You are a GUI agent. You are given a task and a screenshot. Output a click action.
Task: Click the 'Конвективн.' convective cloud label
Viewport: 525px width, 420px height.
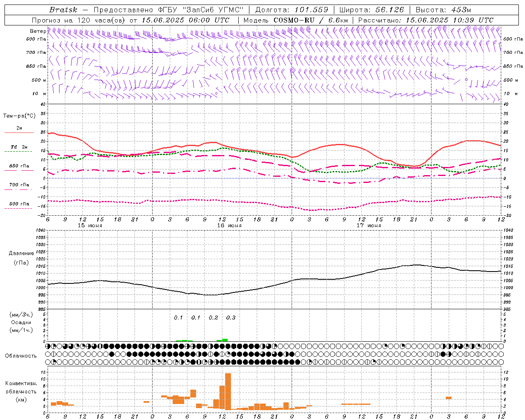pos(21,383)
